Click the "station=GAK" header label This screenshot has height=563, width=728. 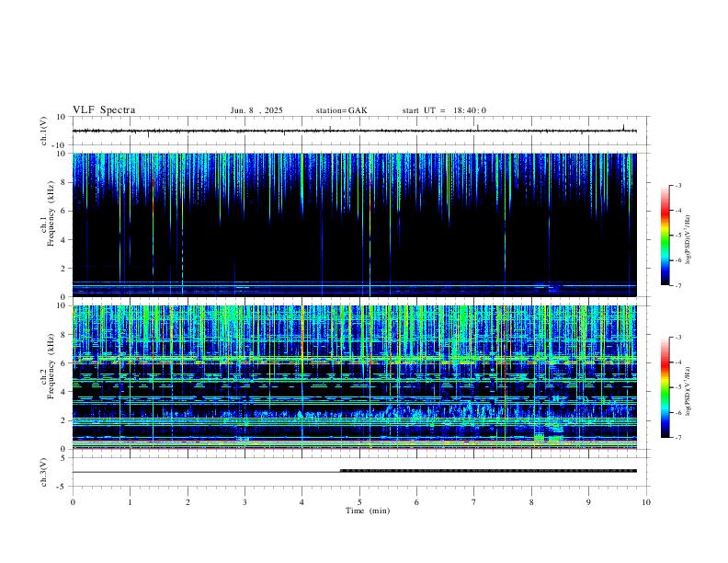tap(341, 110)
